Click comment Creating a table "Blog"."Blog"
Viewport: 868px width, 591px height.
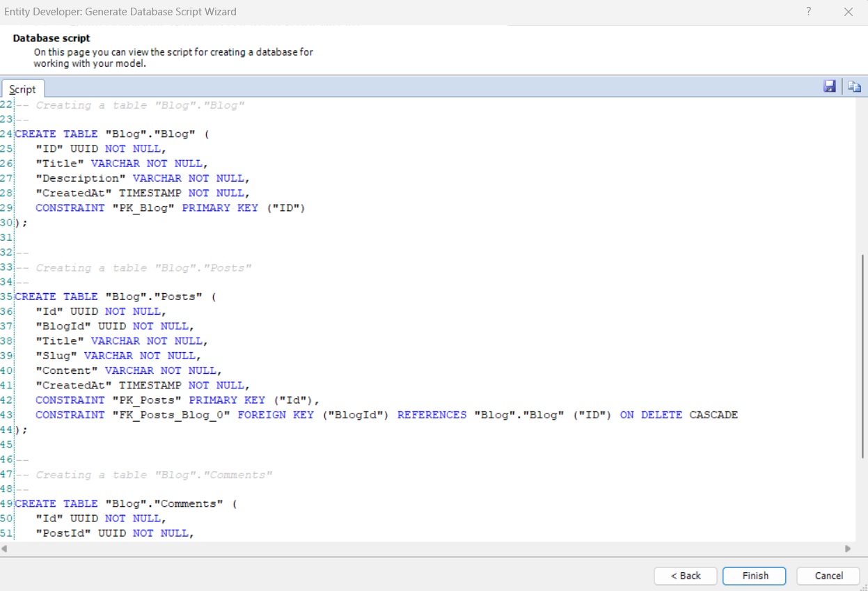[x=129, y=105]
